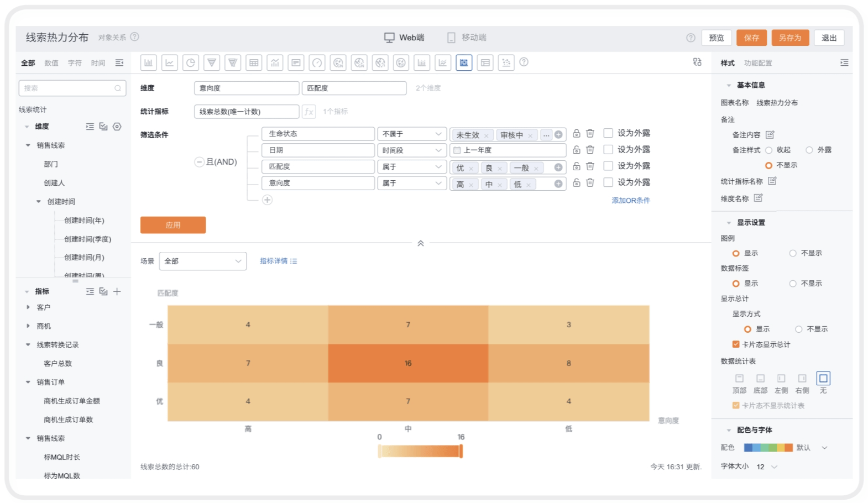The height and width of the screenshot is (503, 868).
Task: Select the pie chart type icon
Action: [191, 63]
